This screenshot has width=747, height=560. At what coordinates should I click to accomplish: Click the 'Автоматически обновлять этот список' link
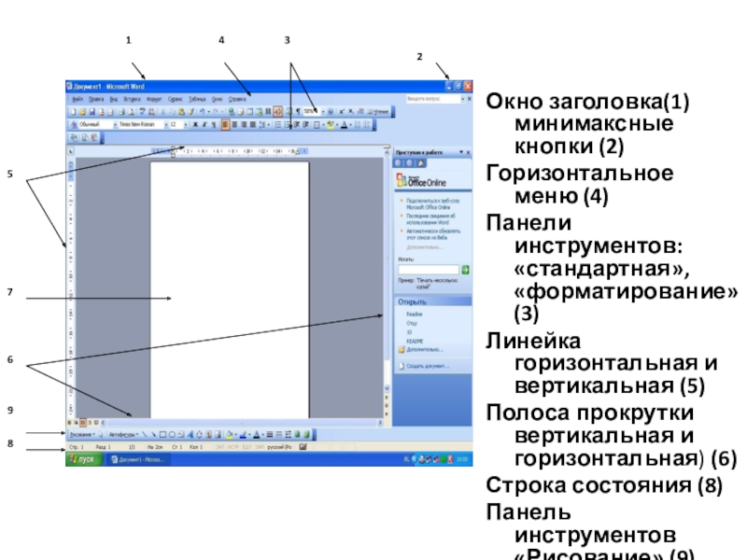pyautogui.click(x=433, y=234)
